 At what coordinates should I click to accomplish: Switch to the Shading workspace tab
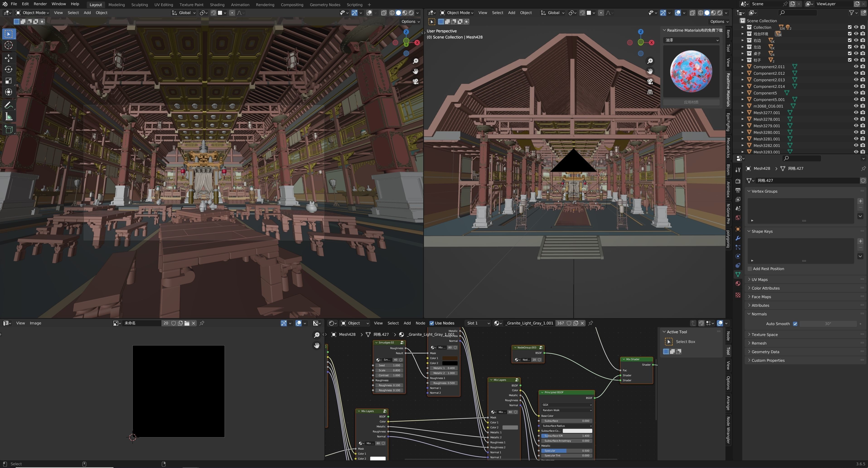tap(217, 5)
